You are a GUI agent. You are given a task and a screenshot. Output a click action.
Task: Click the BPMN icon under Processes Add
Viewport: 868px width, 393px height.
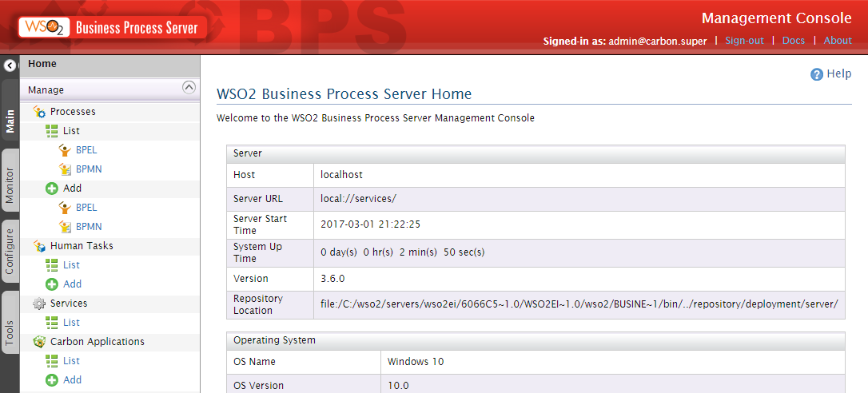66,227
